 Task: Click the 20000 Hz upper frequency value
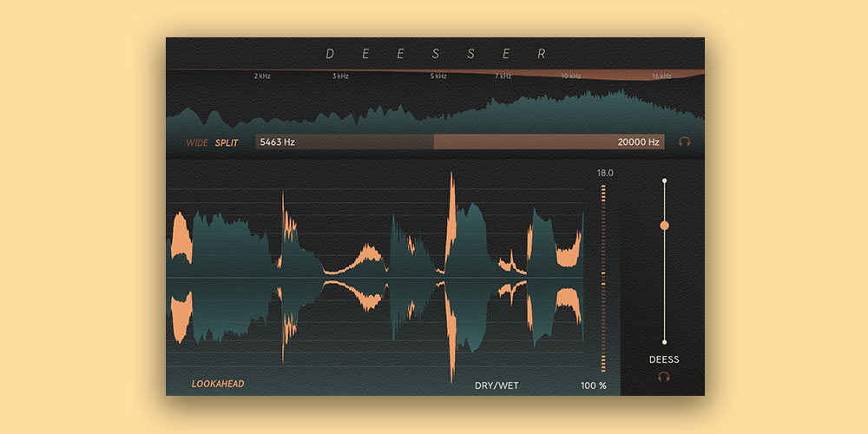click(638, 141)
